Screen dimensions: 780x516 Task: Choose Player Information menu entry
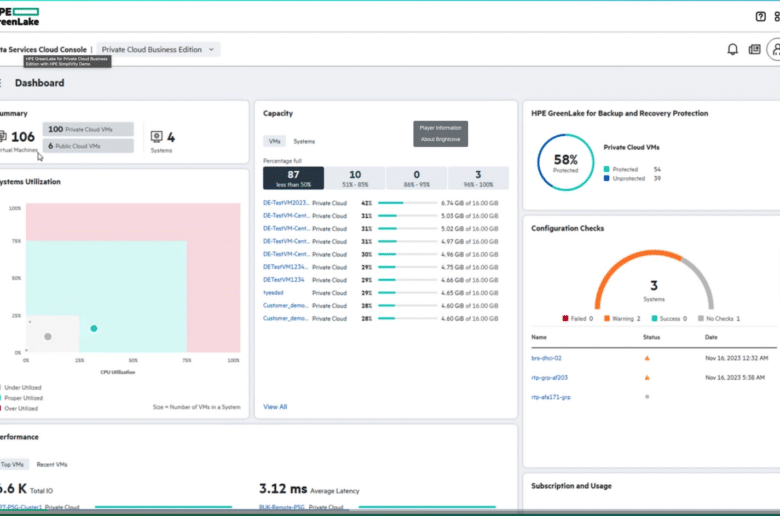[440, 128]
